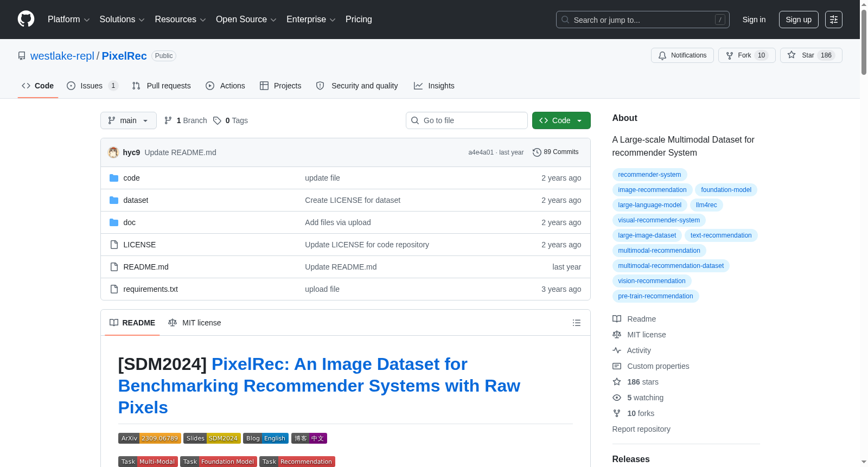Click the Notifications bell button

[682, 55]
